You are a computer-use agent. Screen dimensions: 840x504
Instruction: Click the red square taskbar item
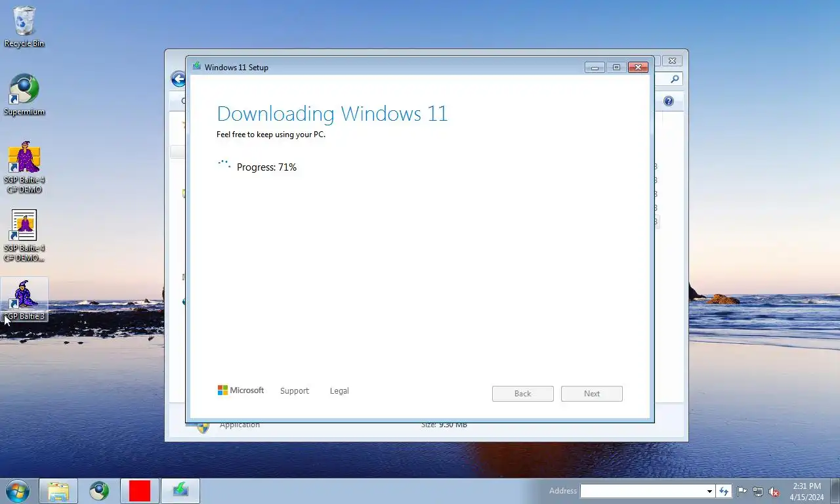coord(140,491)
